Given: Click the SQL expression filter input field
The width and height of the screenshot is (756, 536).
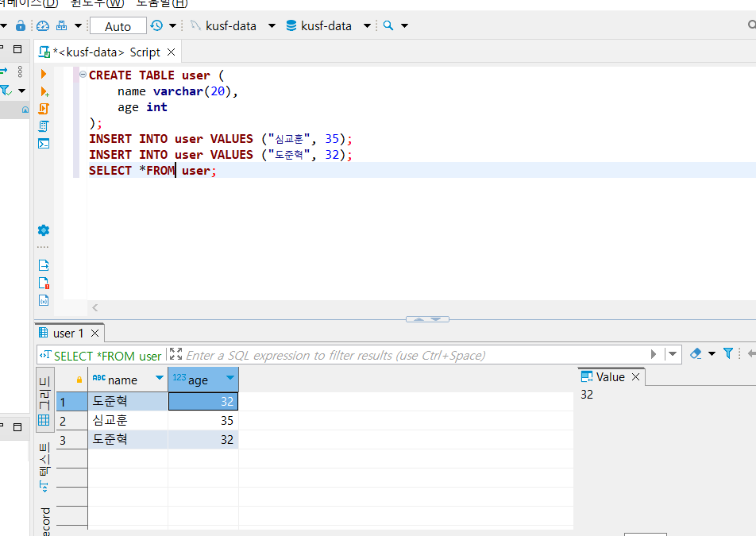Looking at the screenshot, I should 357,354.
